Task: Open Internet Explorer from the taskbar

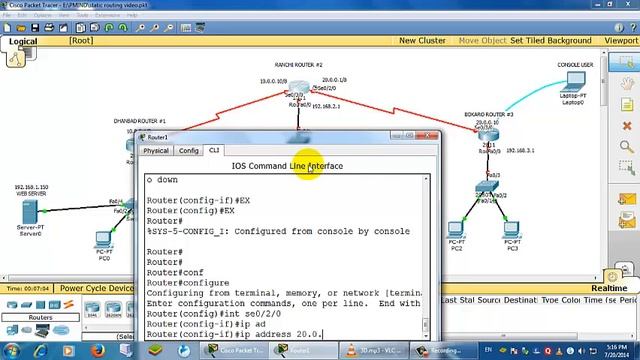Action: tap(40, 351)
